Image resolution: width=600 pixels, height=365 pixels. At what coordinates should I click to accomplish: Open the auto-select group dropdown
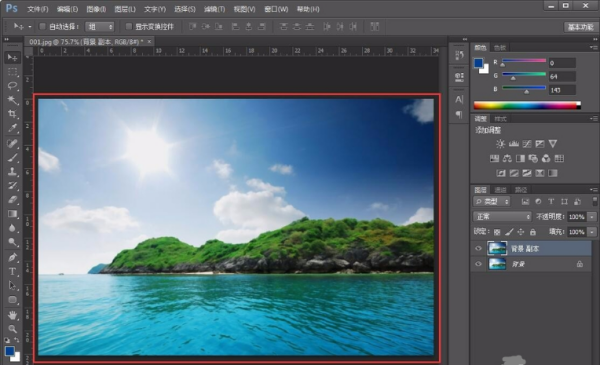pos(99,26)
